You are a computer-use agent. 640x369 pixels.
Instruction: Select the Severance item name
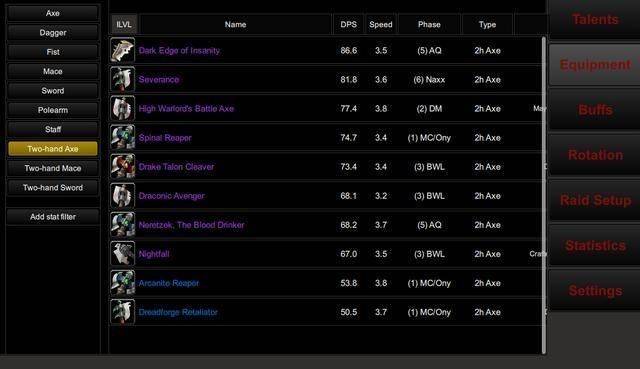pos(159,80)
